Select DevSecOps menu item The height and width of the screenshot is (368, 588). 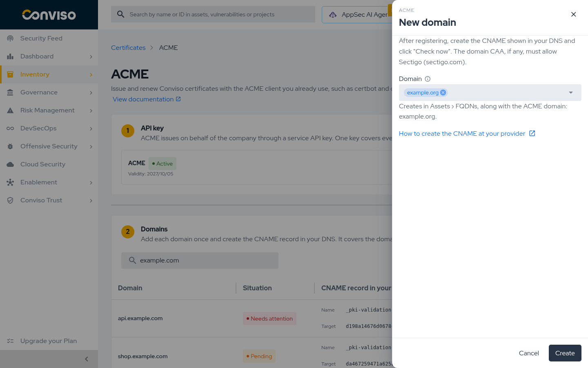(x=49, y=128)
